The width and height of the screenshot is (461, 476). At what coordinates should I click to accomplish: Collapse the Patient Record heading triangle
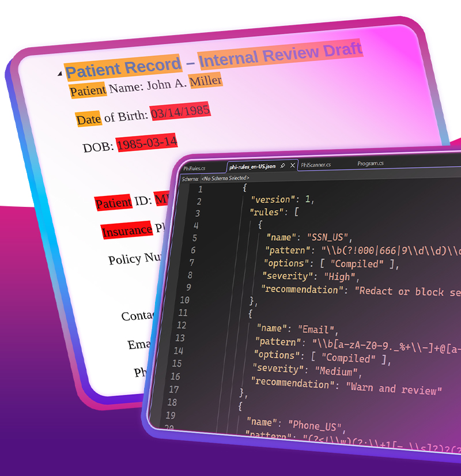pos(59,74)
